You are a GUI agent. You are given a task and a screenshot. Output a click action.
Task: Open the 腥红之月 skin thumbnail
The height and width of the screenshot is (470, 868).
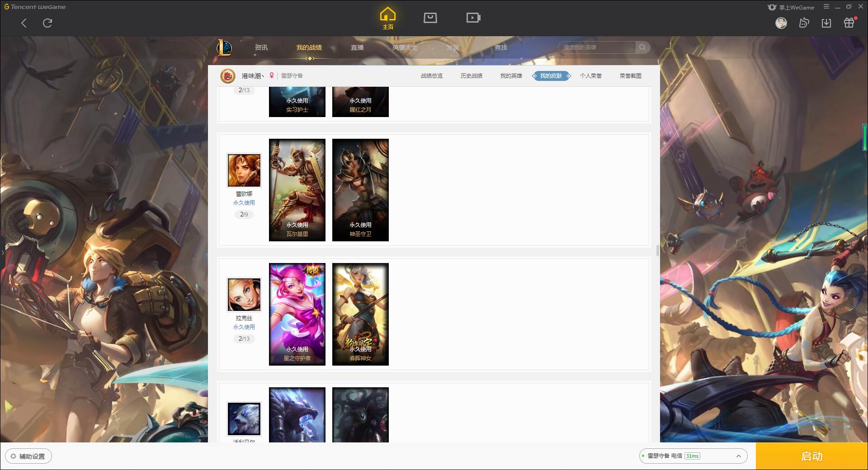(360, 102)
